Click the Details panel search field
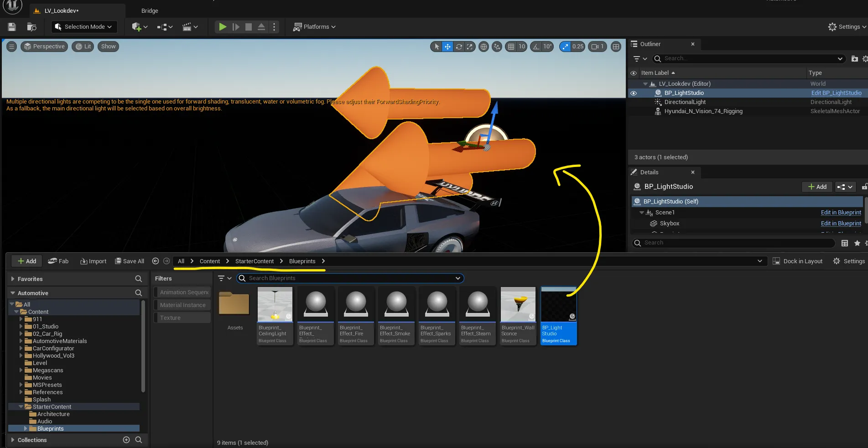Viewport: 868px width, 448px height. (x=733, y=243)
